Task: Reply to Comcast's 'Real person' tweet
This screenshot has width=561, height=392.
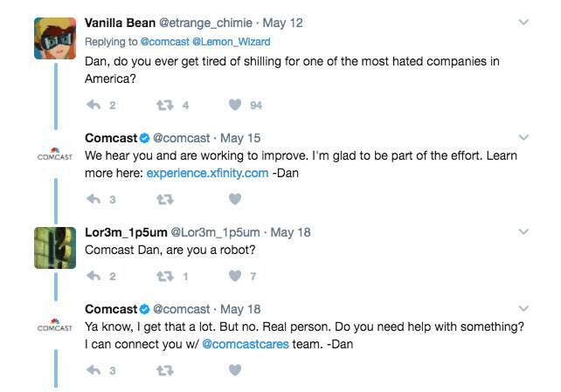Action: [93, 370]
